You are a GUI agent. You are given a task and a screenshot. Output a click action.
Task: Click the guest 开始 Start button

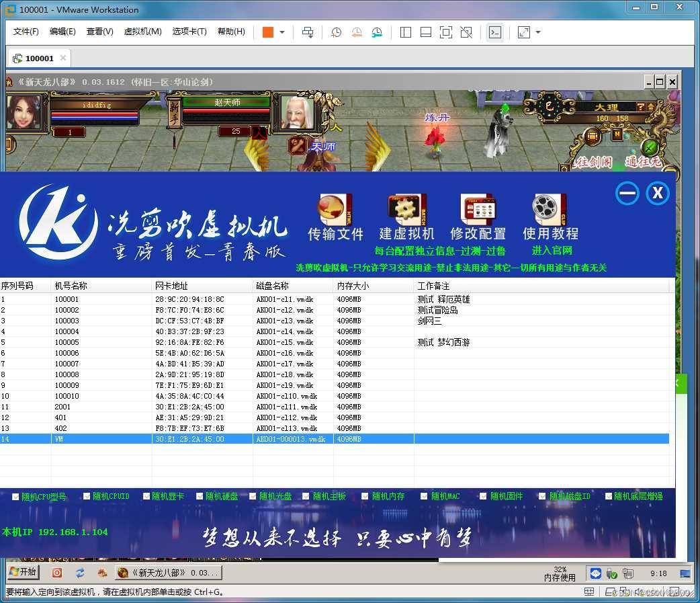[24, 572]
